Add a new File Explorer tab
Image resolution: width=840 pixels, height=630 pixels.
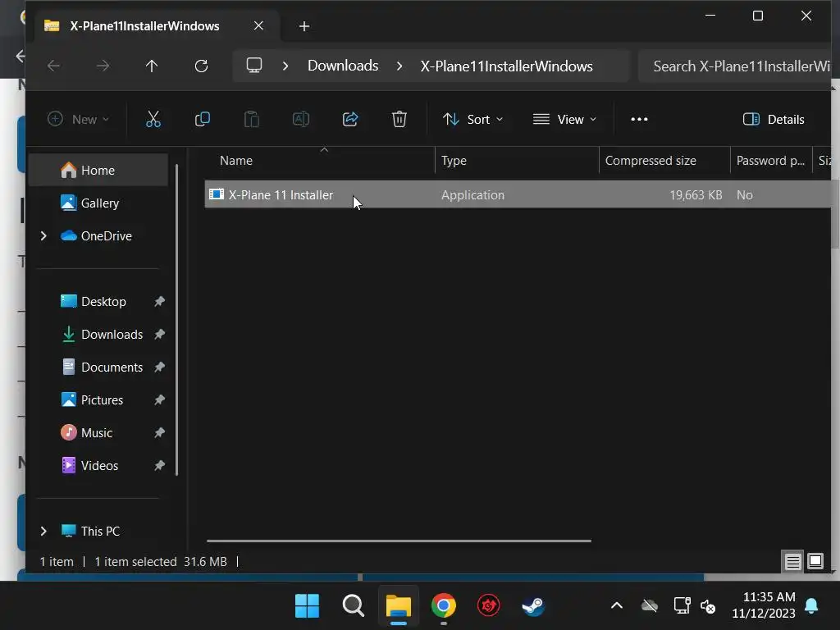[x=304, y=25]
